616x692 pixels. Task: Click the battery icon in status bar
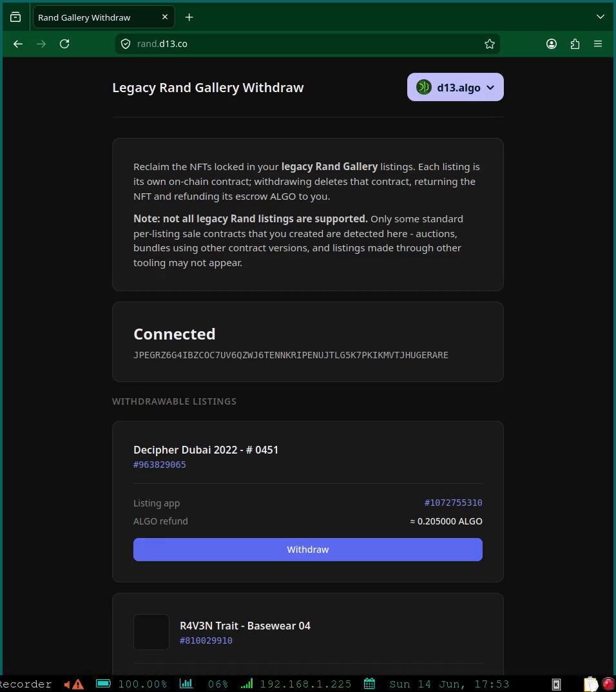pyautogui.click(x=103, y=684)
